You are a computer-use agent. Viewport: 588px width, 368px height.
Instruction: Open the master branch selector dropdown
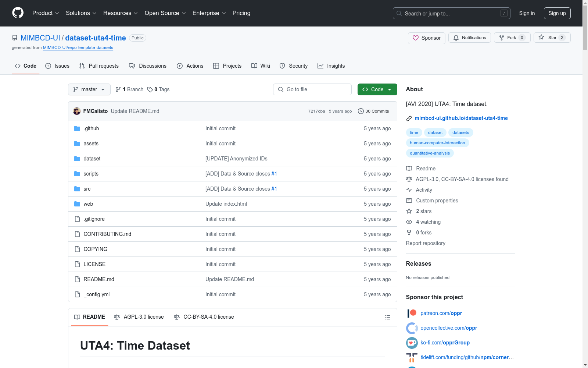[89, 89]
